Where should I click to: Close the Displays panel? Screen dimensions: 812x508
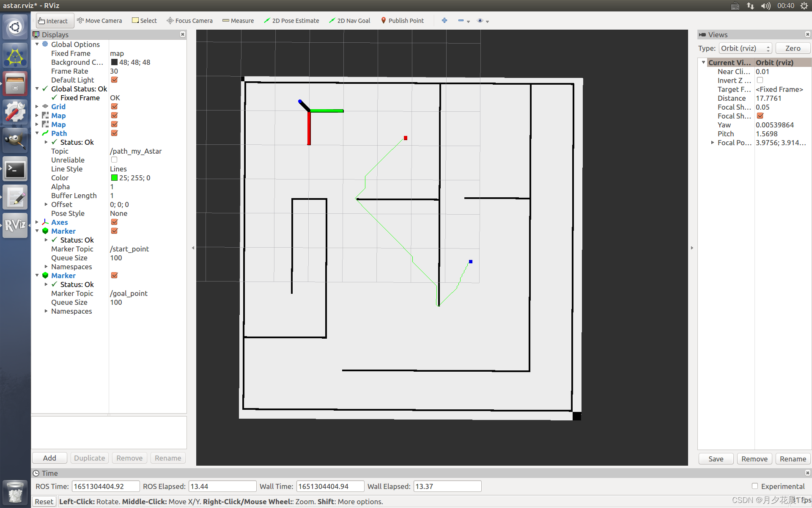[183, 34]
